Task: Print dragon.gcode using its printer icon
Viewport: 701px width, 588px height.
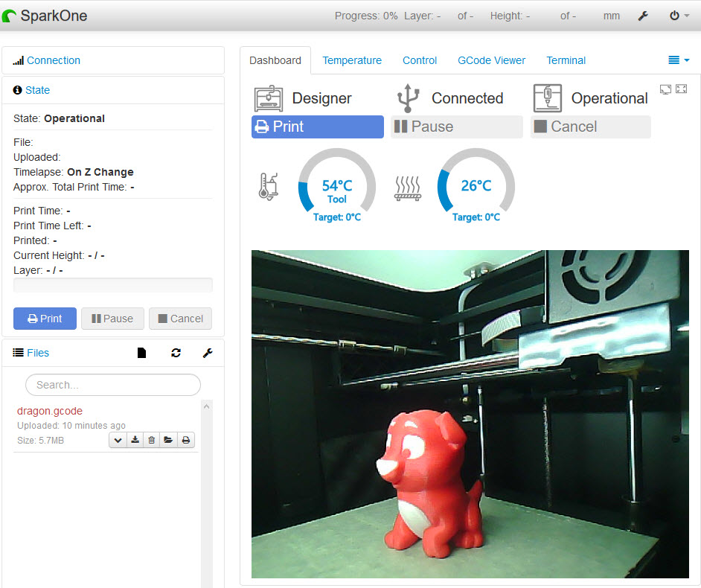Action: click(x=186, y=440)
